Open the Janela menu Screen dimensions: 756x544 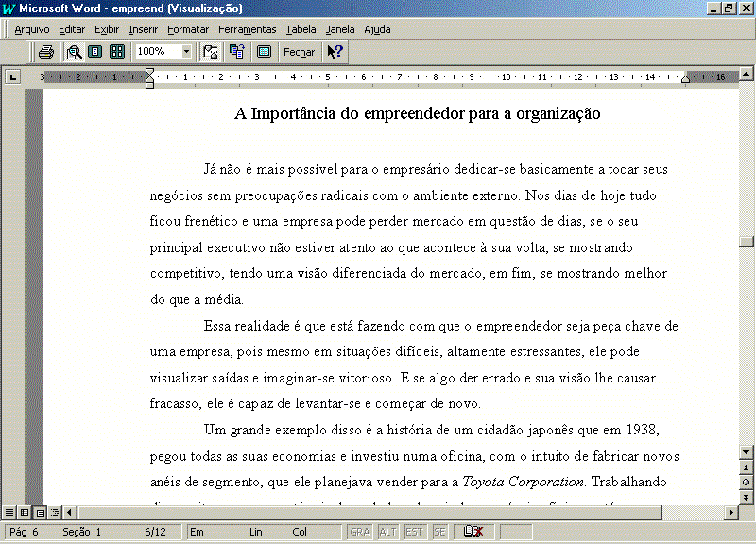click(340, 29)
